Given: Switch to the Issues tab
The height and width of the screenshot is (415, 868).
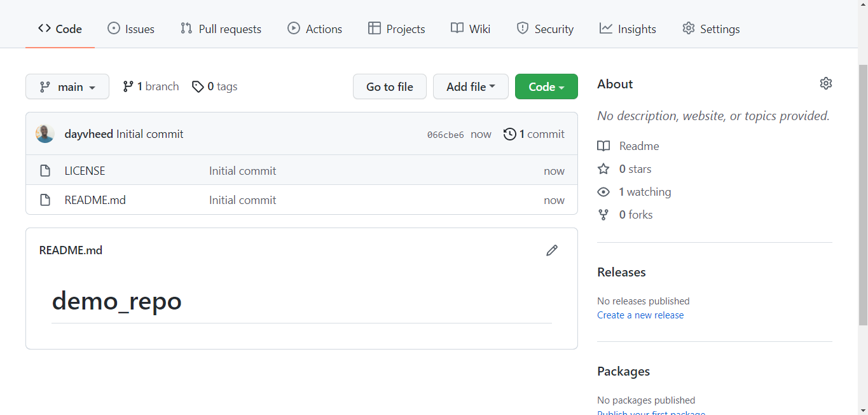Looking at the screenshot, I should click(130, 29).
